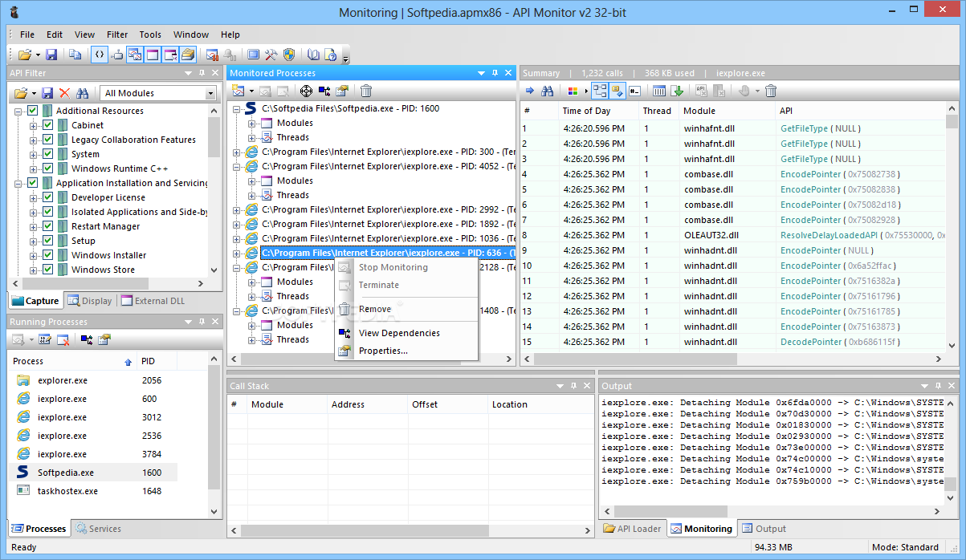Screen dimensions: 966x560
Task: Click the Time of Day column header
Action: pos(598,111)
